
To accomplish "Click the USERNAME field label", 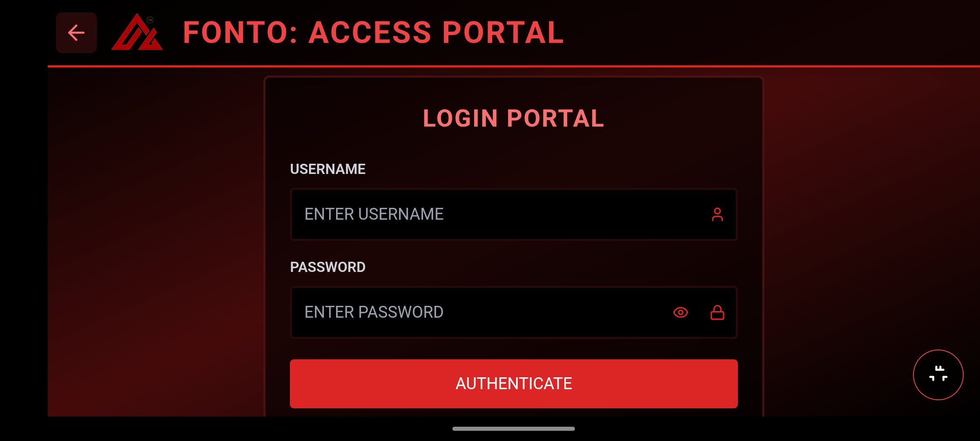I will coord(327,169).
